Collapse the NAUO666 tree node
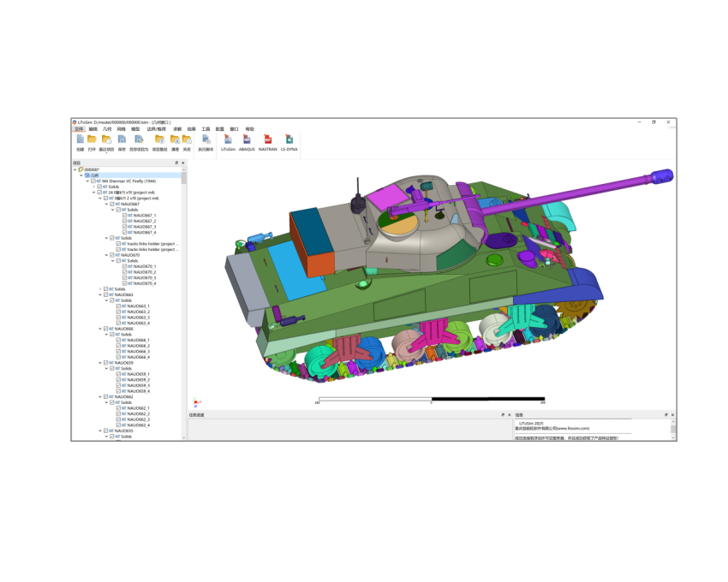This screenshot has height=582, width=728. tap(100, 329)
